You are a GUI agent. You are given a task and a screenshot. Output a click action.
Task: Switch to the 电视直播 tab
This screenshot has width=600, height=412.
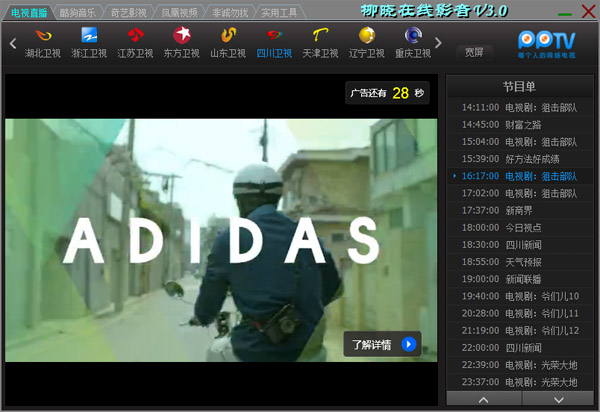pos(29,13)
